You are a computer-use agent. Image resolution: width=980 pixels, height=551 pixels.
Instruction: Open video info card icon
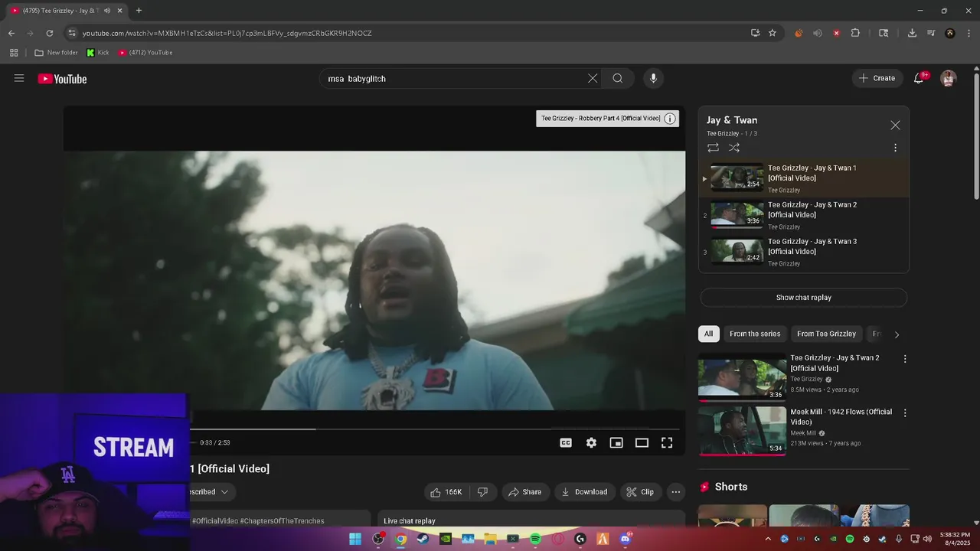point(670,119)
